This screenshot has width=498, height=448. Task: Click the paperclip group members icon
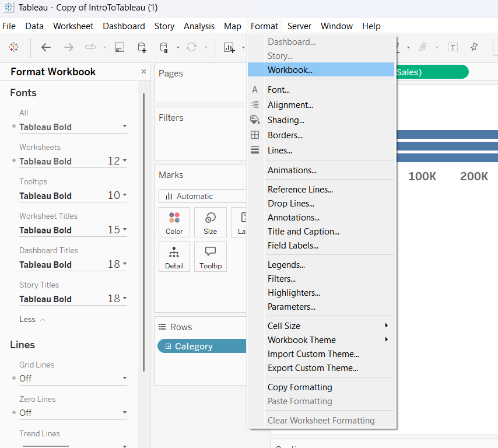tap(422, 47)
